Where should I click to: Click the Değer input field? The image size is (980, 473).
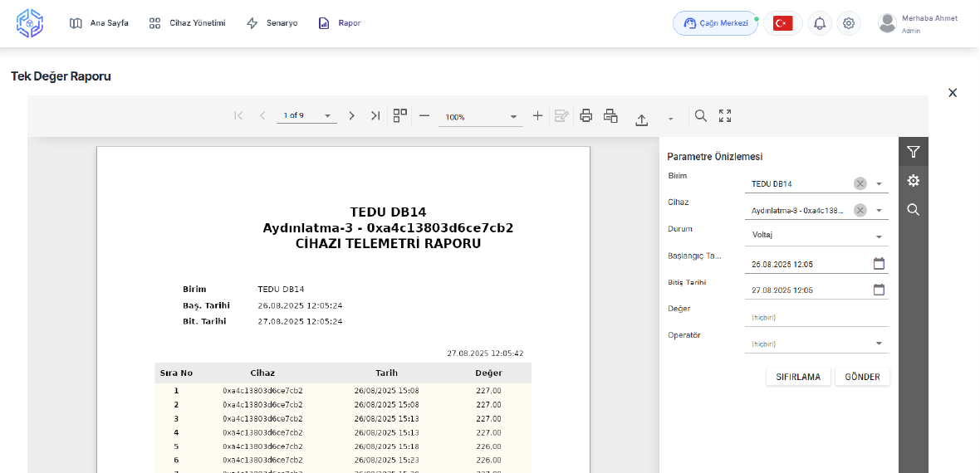[816, 317]
